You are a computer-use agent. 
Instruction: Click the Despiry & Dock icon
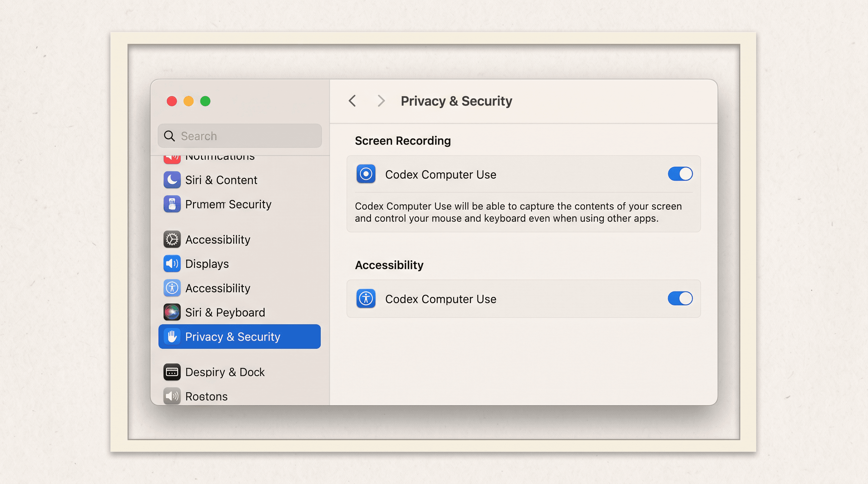(172, 372)
